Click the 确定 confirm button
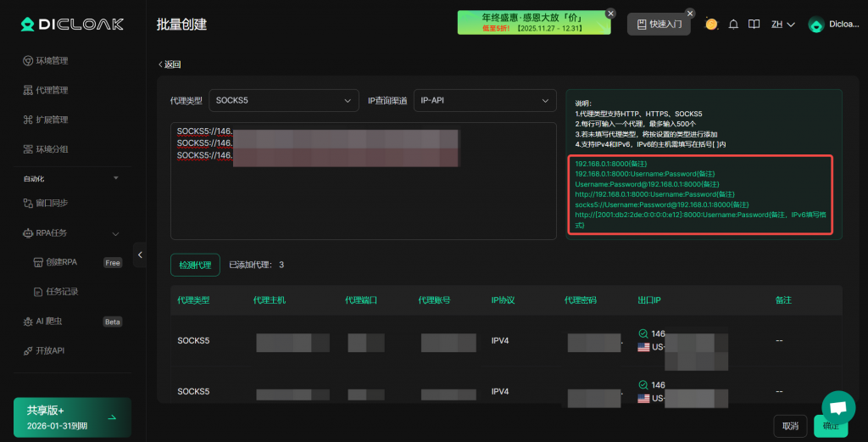Viewport: 868px width, 442px height. pyautogui.click(x=830, y=426)
